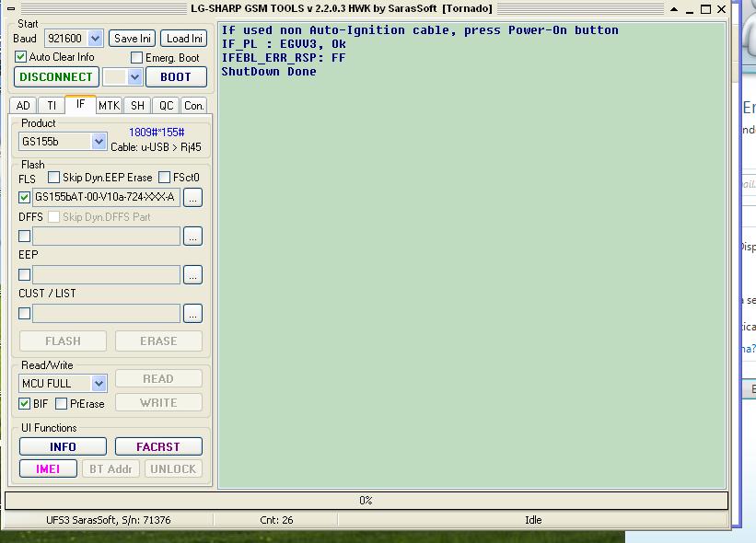756x543 pixels.
Task: Tick the FSct0 checkbox
Action: click(165, 178)
